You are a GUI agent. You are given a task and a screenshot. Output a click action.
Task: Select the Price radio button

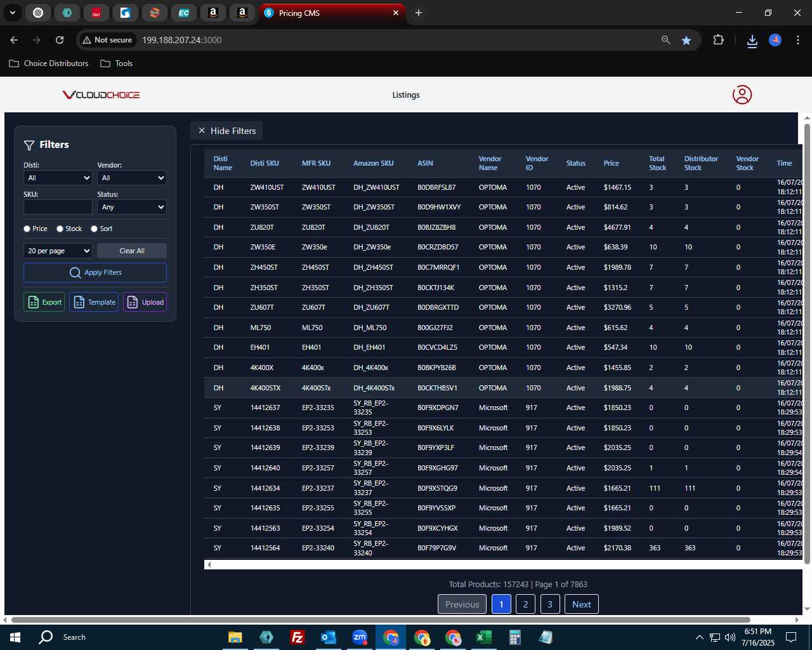pyautogui.click(x=27, y=229)
